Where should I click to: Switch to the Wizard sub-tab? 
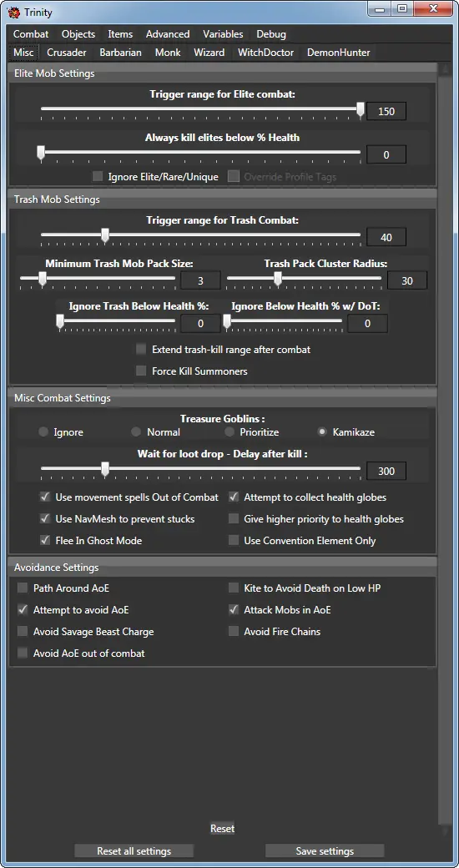209,53
